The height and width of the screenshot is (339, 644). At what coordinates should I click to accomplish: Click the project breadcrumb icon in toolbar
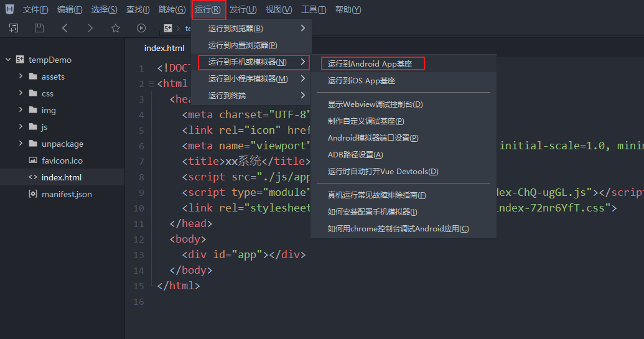coord(168,28)
